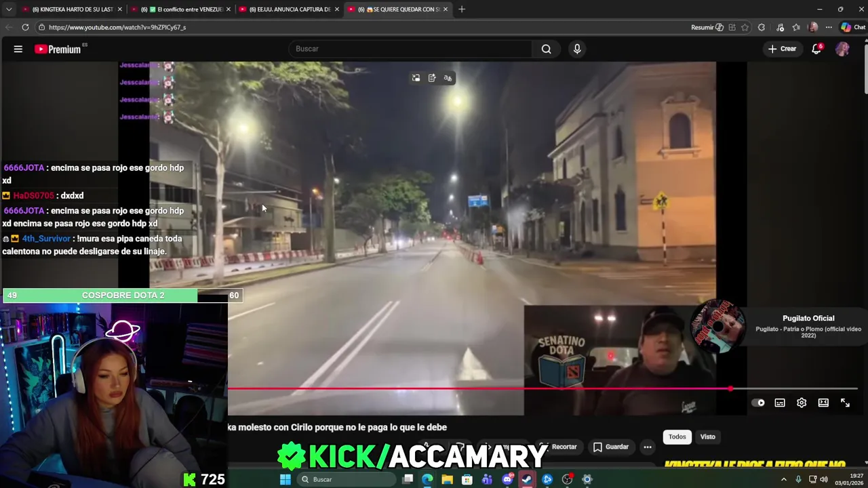868x488 pixels.
Task: Open Microsoft Teams from taskbar
Action: point(487,479)
